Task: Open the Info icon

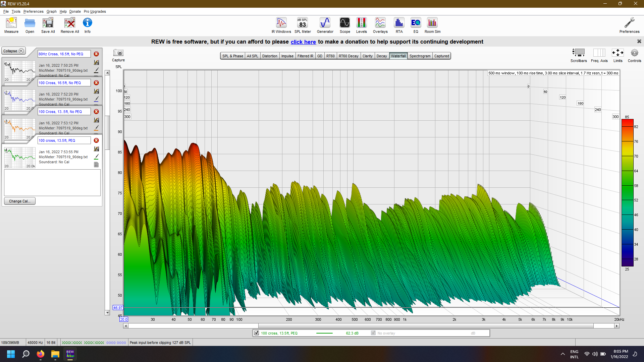Action: pyautogui.click(x=88, y=25)
